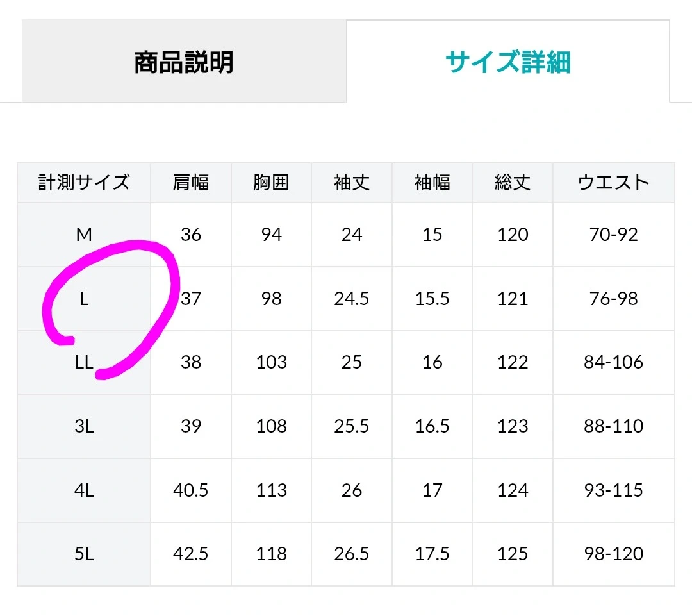Switch to the 商品説明 tab
692x616 pixels.
184,62
